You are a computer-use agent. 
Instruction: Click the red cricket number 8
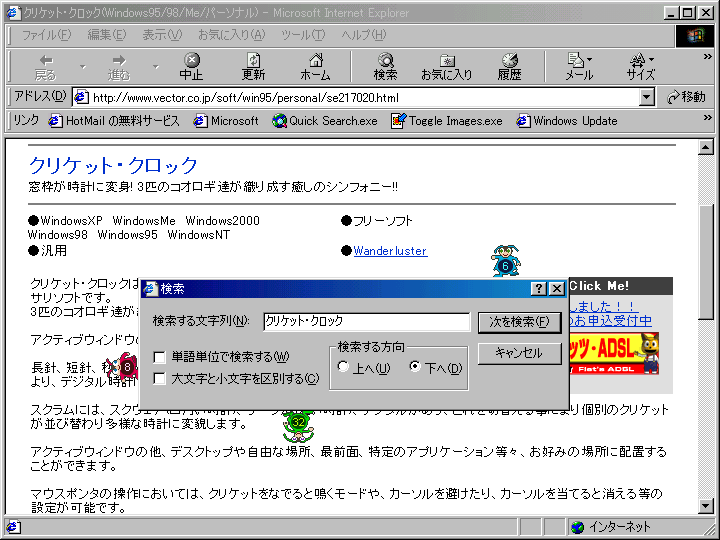(123, 366)
